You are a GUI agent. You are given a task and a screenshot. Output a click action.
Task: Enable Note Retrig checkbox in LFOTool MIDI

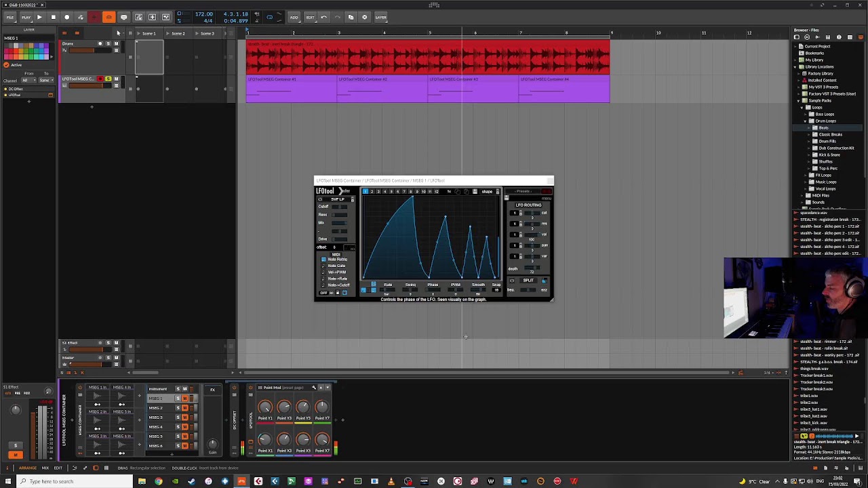323,260
